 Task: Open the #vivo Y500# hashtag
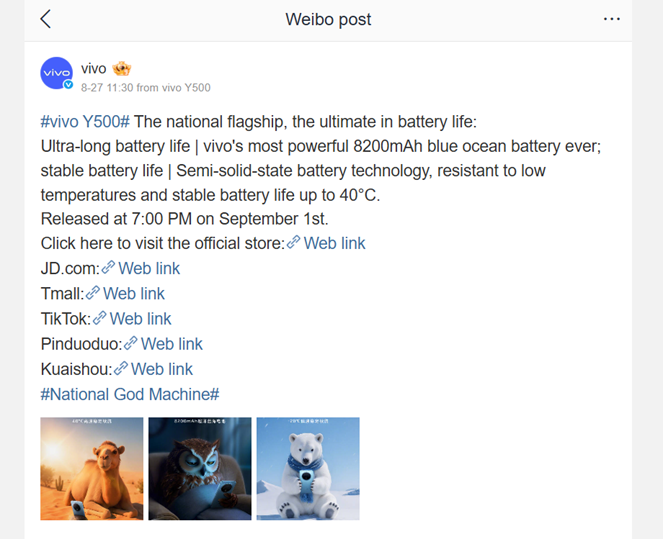tap(85, 122)
